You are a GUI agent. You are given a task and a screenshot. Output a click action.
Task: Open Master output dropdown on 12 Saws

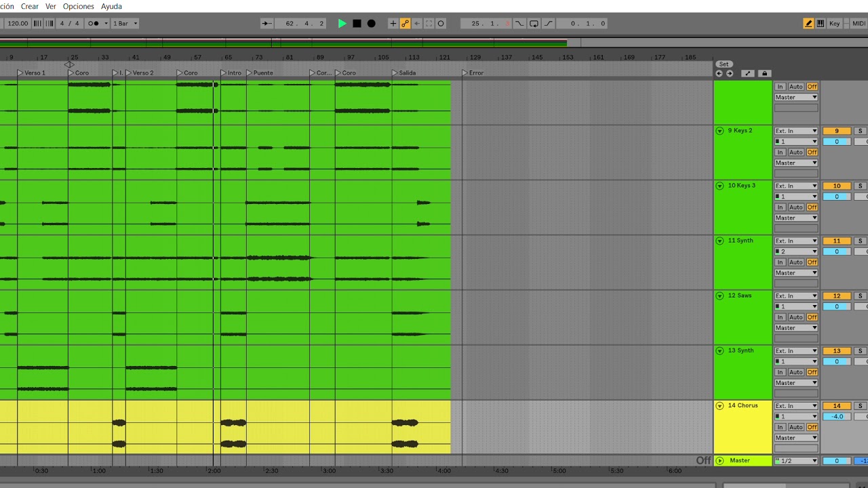point(796,328)
